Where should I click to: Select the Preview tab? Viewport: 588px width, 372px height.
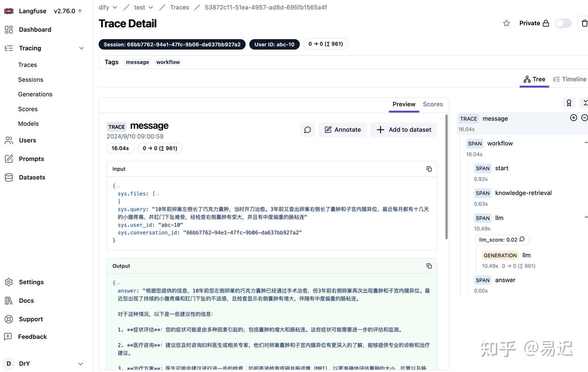[404, 104]
